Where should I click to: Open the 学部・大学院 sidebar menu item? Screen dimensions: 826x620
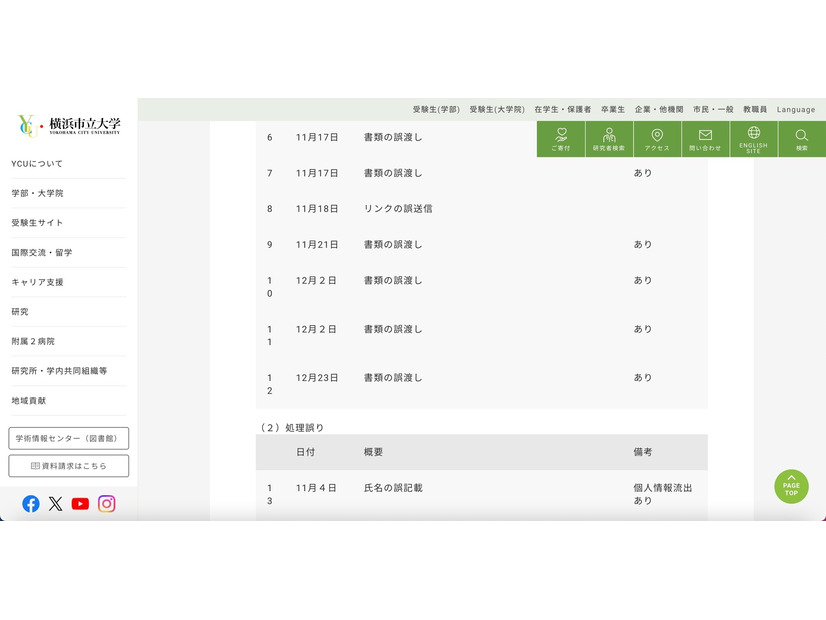point(37,193)
